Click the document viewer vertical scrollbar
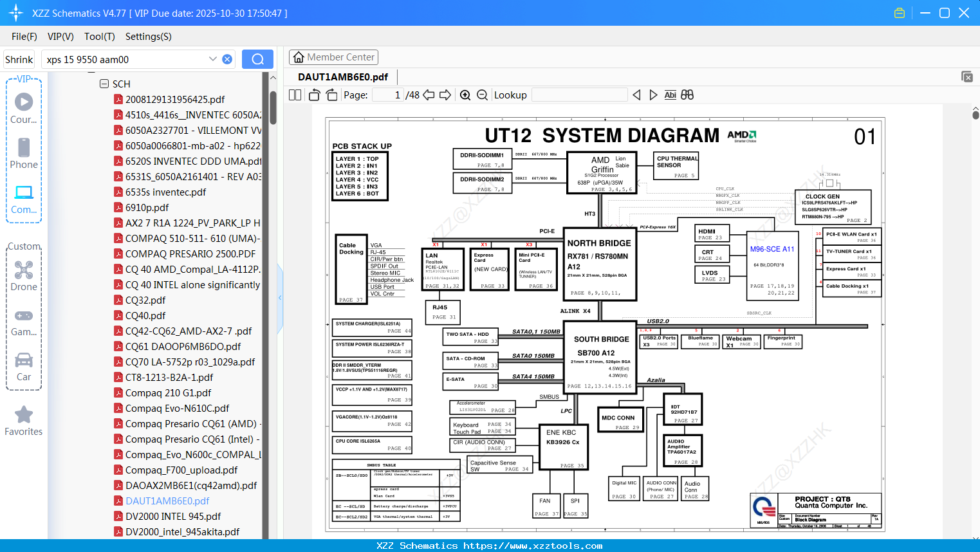The height and width of the screenshot is (552, 980). tap(975, 114)
